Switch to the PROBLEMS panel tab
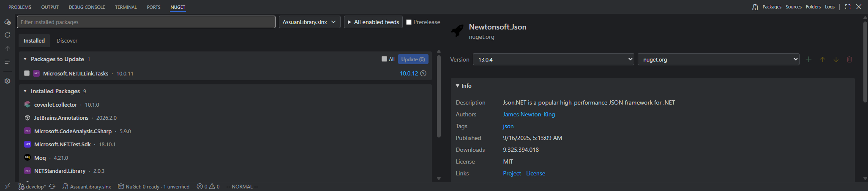Viewport: 868px width, 191px height. 20,7
